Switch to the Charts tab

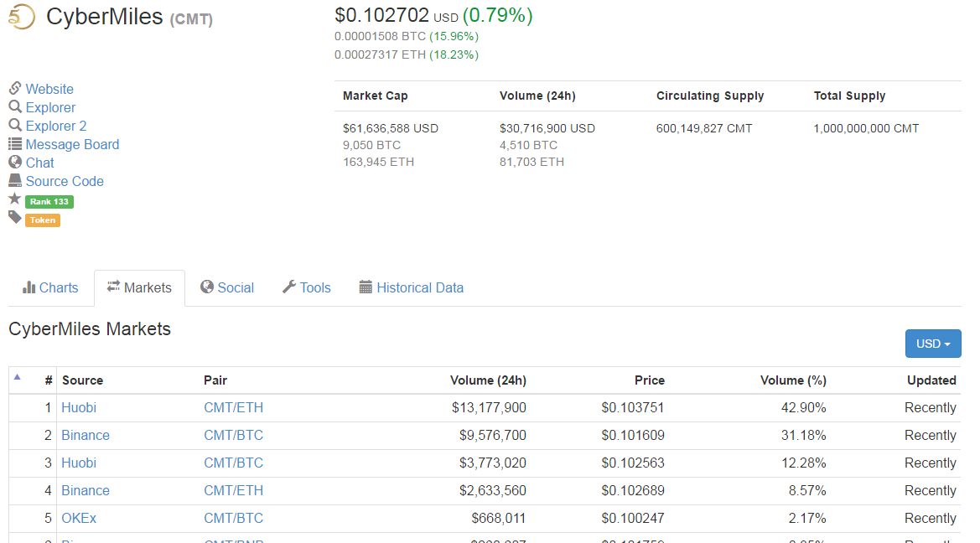pyautogui.click(x=50, y=287)
